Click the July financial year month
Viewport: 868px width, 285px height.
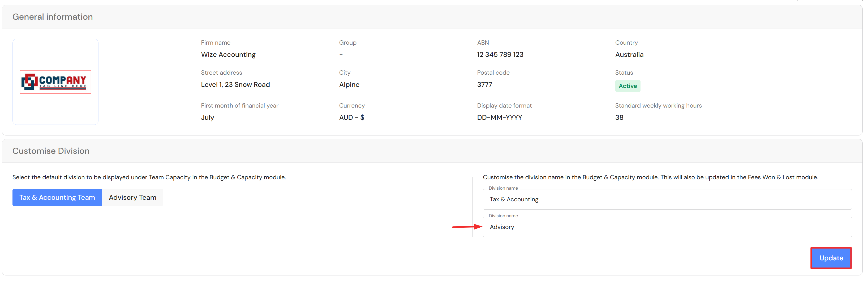[208, 118]
